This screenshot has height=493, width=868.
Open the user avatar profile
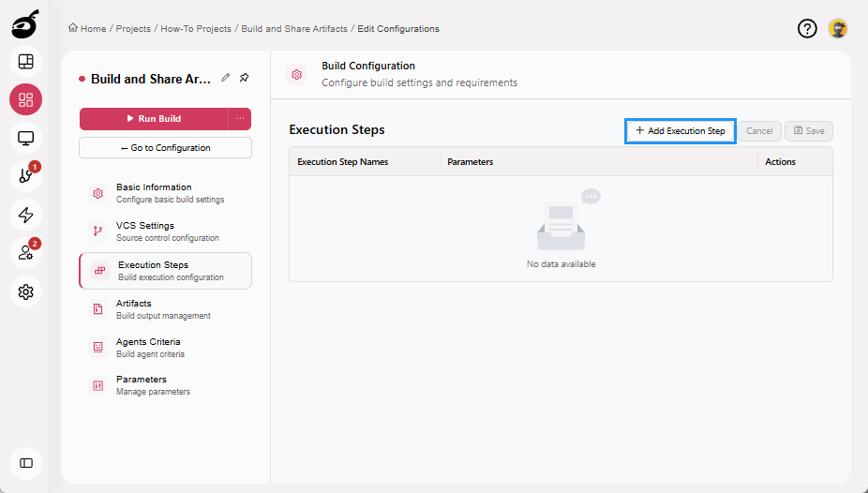click(x=838, y=28)
